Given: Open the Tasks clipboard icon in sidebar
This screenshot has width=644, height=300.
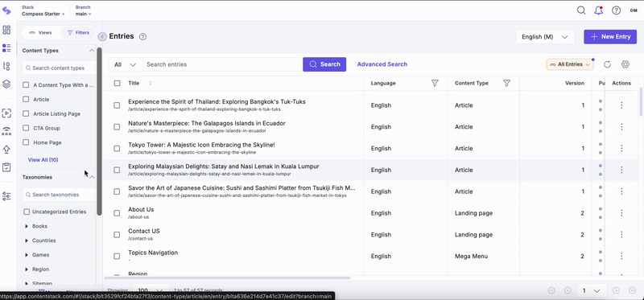Looking at the screenshot, I should [x=6, y=167].
